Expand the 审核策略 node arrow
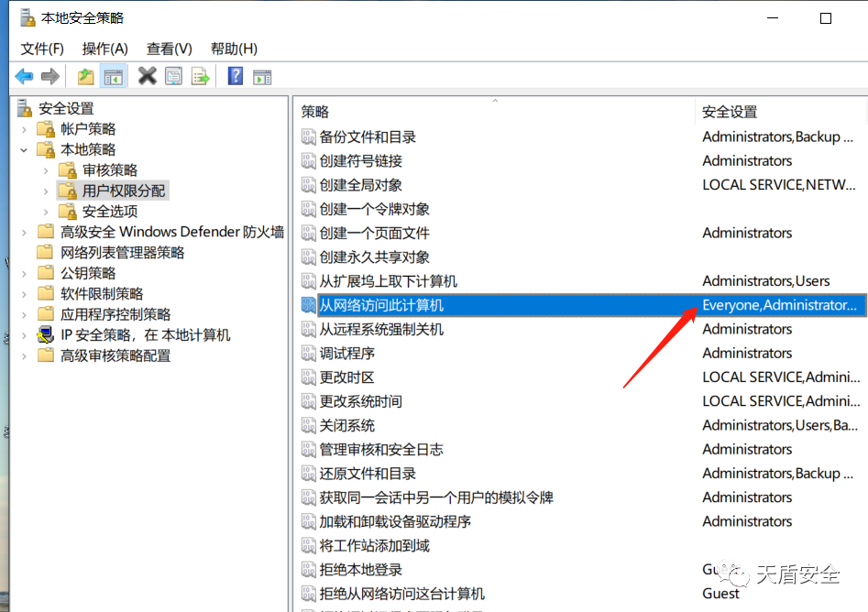 [x=46, y=170]
